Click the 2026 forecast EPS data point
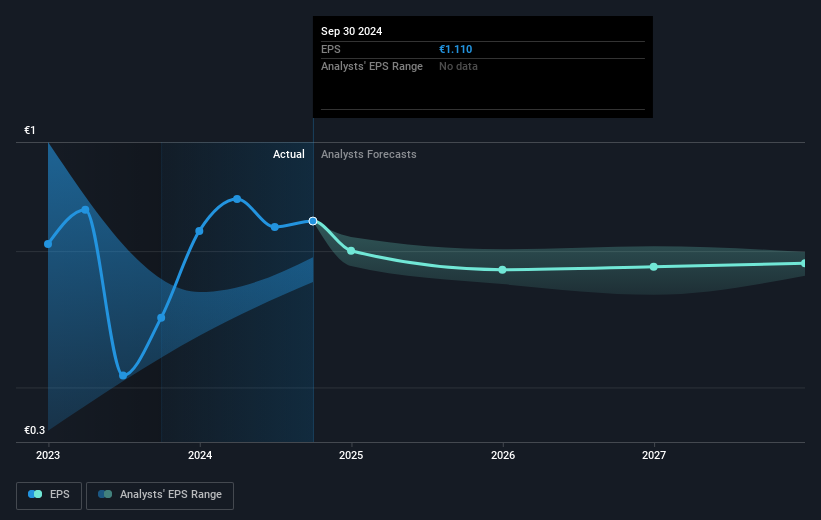Screen dimensions: 821x520 tap(502, 270)
